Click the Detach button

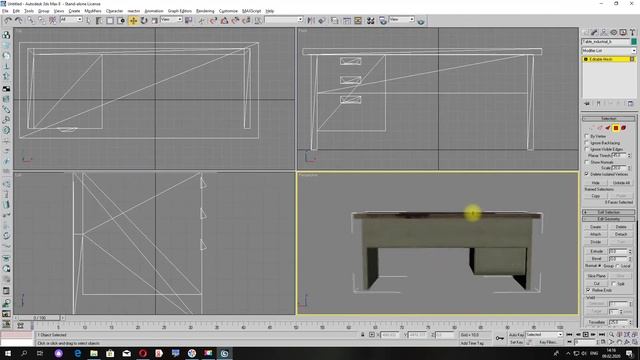[621, 234]
